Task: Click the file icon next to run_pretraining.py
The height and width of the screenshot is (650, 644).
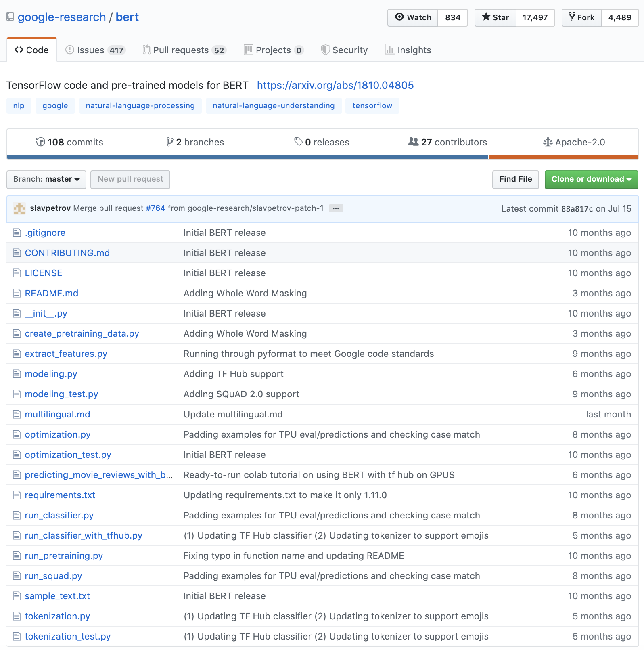Action: (x=17, y=556)
